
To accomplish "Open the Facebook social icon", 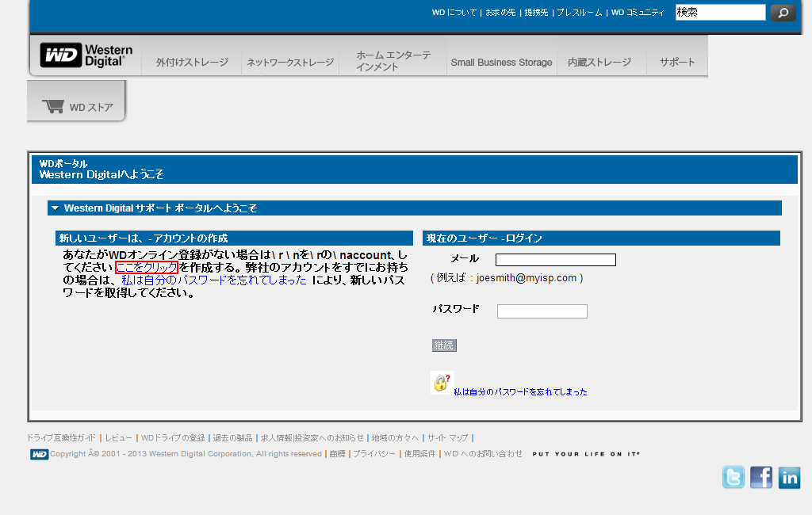I will pos(761,477).
